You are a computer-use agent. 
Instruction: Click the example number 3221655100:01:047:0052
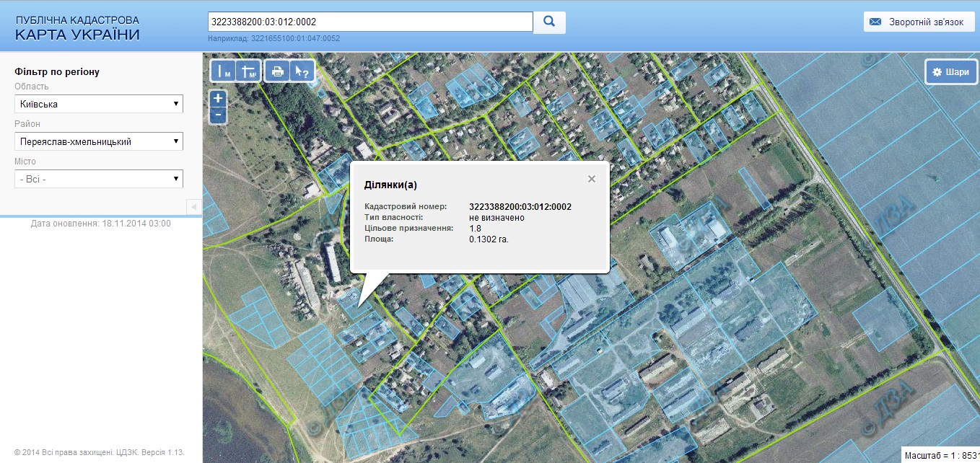(296, 39)
